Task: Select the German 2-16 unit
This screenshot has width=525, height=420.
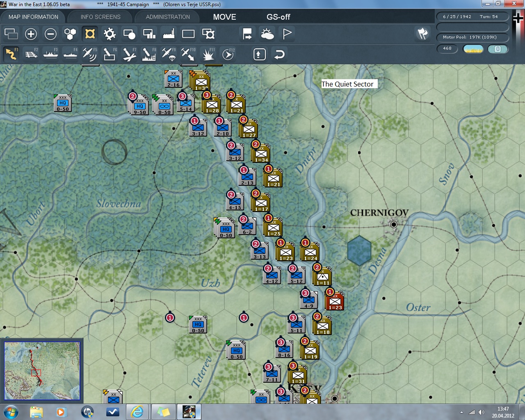Action: pos(173,79)
